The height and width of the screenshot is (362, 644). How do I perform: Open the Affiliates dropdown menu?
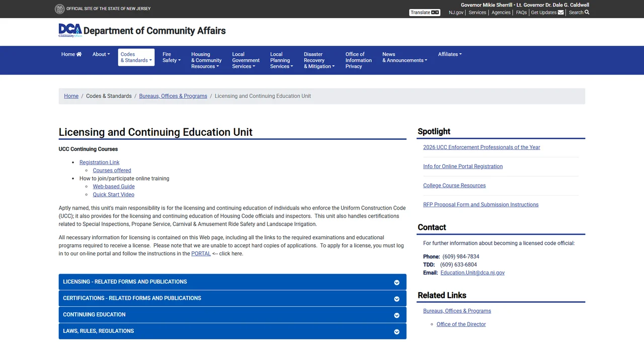(x=450, y=54)
